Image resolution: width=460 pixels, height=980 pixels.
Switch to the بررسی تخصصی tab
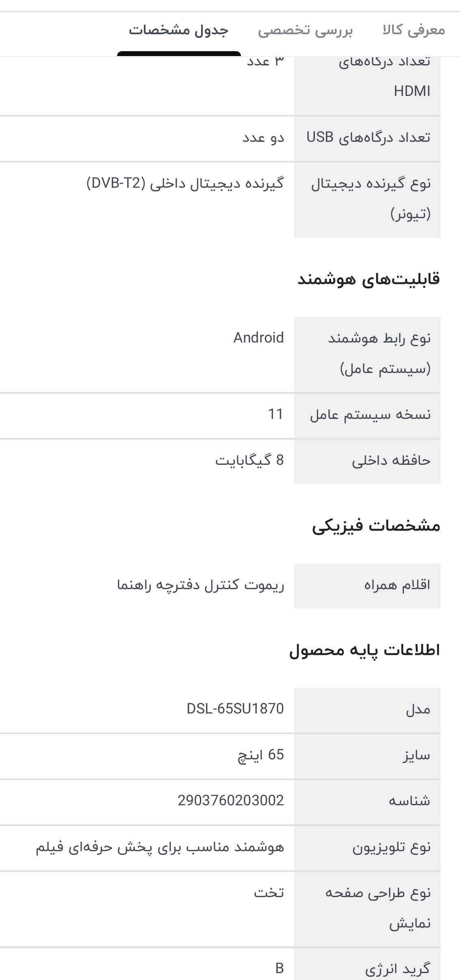(x=305, y=30)
